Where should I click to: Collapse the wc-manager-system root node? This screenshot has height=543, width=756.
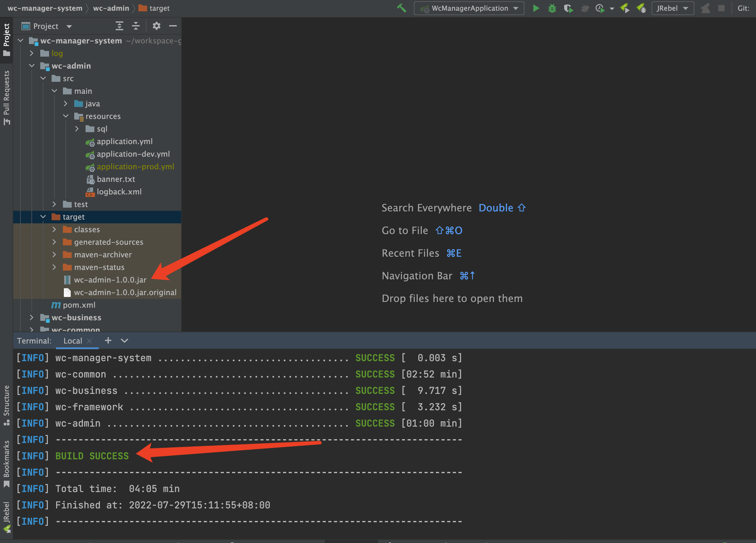(21, 40)
